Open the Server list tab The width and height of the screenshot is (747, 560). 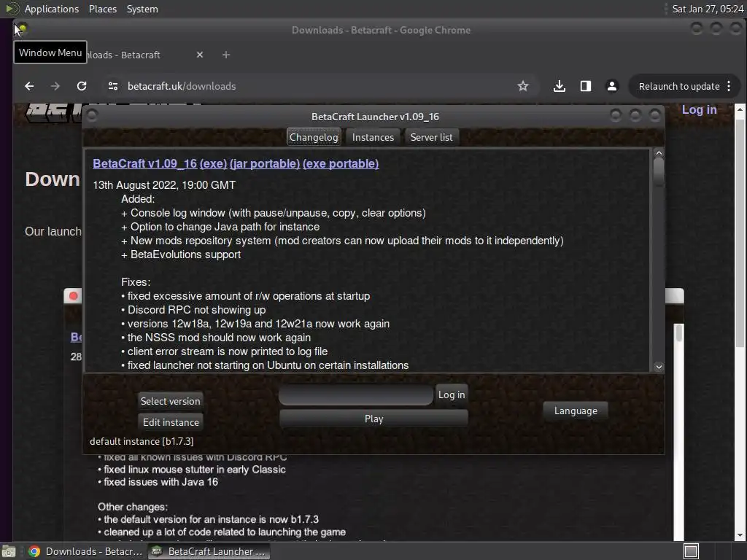pos(432,137)
